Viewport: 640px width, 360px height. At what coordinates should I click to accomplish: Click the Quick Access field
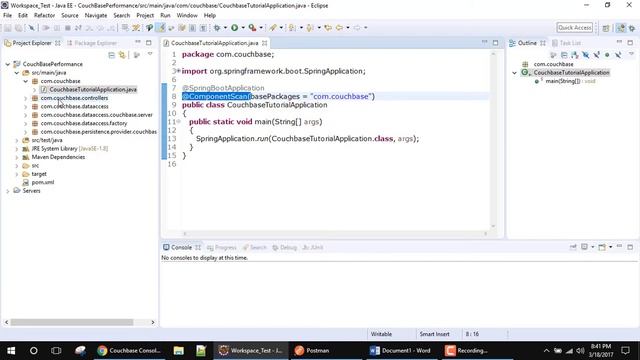tap(574, 27)
